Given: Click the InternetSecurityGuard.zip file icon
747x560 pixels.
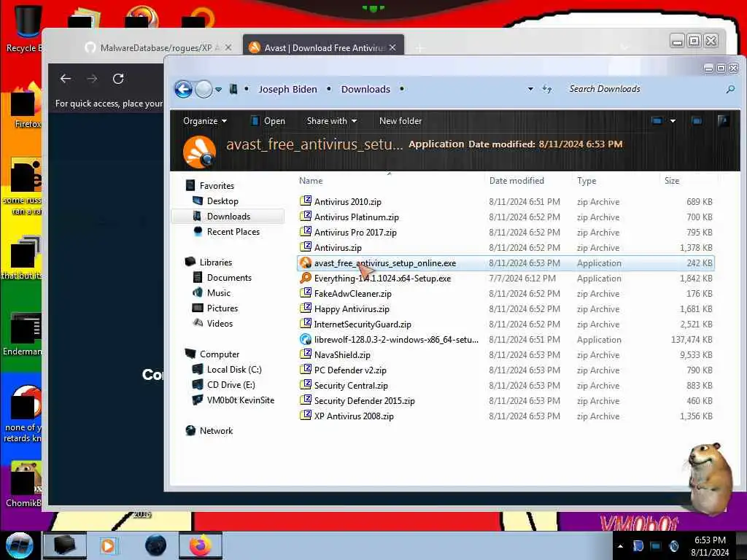Looking at the screenshot, I should (306, 323).
